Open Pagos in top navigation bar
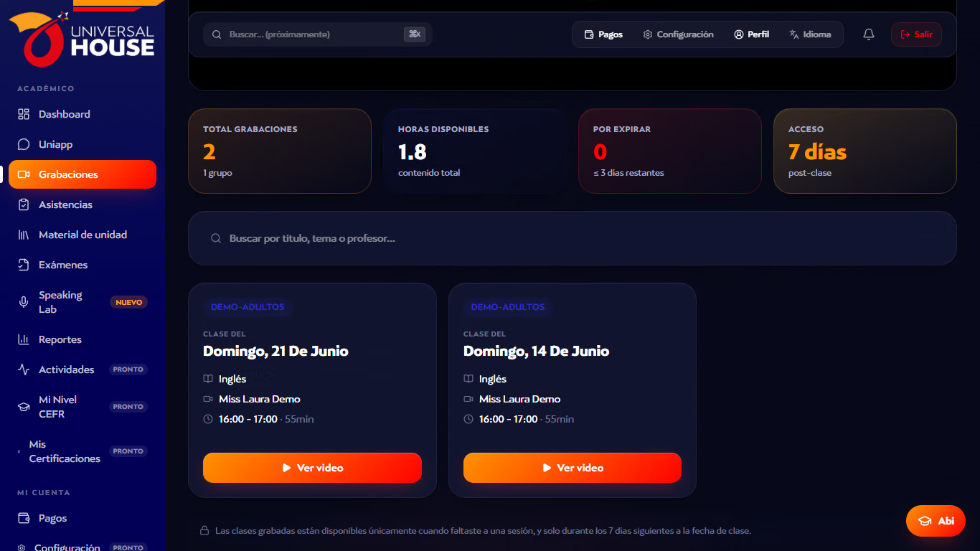Screen dimensions: 980x551 [x=603, y=34]
